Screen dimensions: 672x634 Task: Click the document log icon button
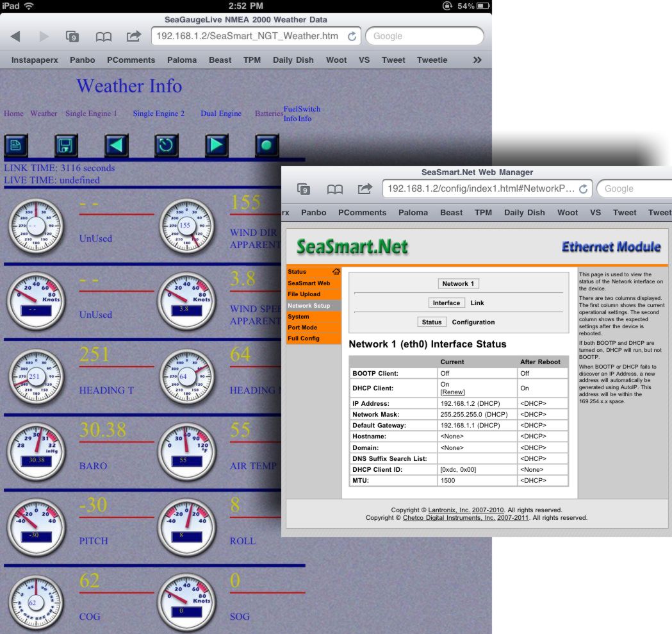(x=16, y=146)
